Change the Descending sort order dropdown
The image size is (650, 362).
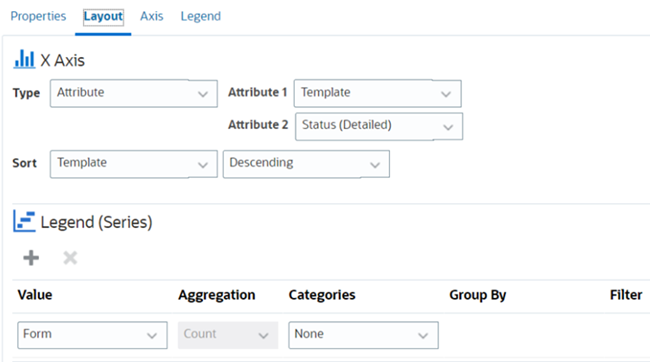point(306,164)
